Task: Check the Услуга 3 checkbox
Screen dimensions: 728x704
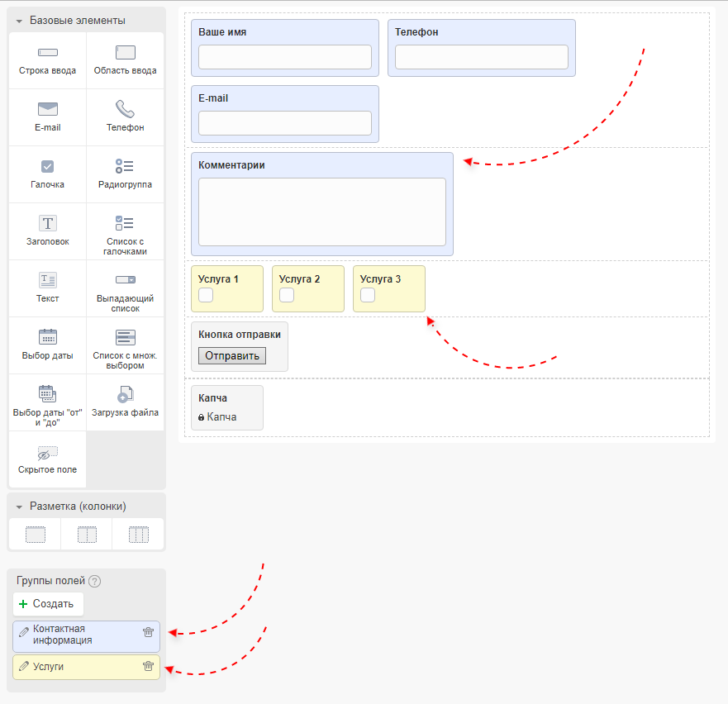Action: click(368, 295)
